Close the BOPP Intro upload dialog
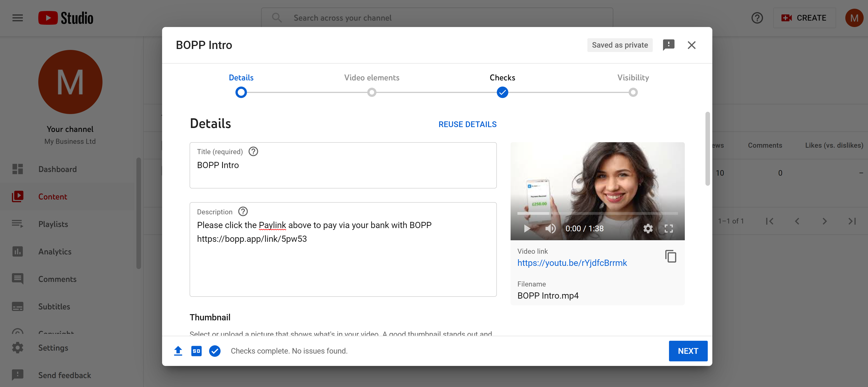This screenshot has height=387, width=868. [x=691, y=45]
